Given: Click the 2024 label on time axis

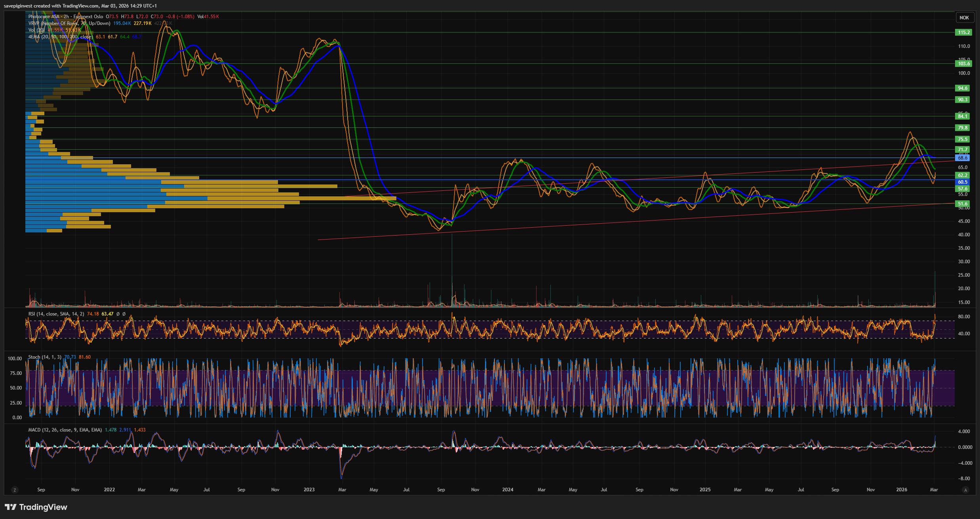Looking at the screenshot, I should pos(508,490).
